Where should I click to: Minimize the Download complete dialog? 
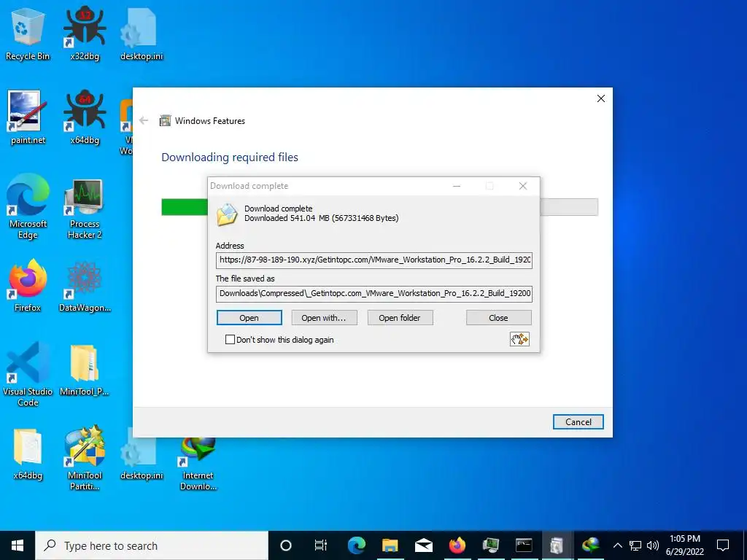[457, 186]
